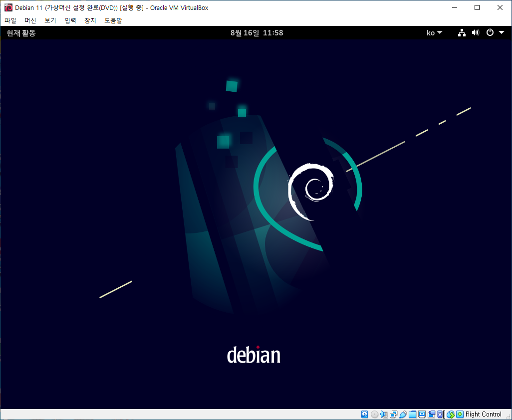Click the optical disc indicator in status bar

click(375, 415)
